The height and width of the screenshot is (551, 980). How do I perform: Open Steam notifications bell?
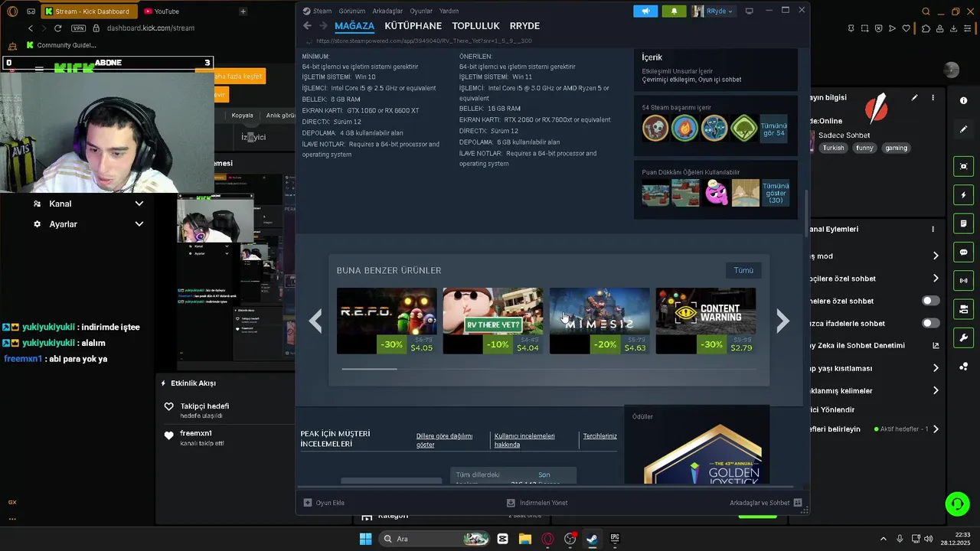click(674, 11)
